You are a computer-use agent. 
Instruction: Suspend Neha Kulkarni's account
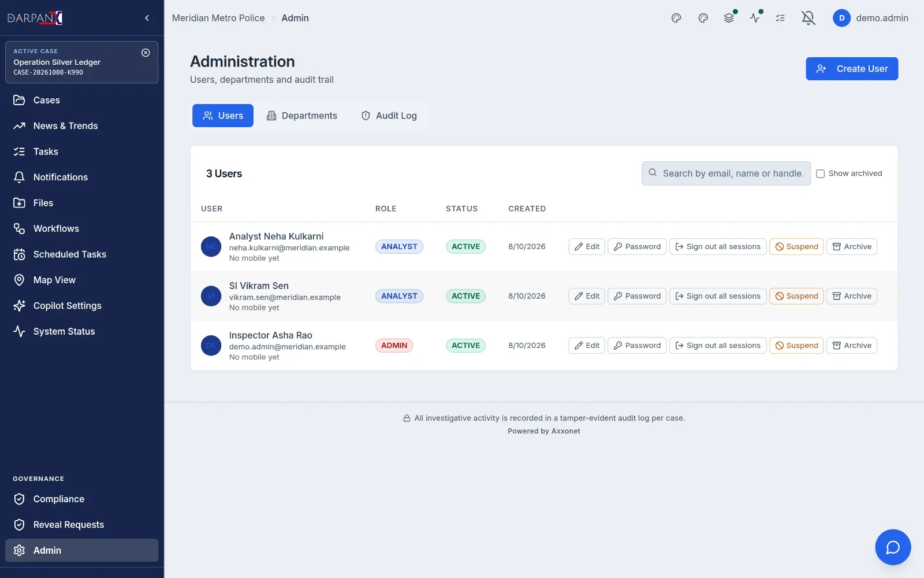click(x=796, y=247)
